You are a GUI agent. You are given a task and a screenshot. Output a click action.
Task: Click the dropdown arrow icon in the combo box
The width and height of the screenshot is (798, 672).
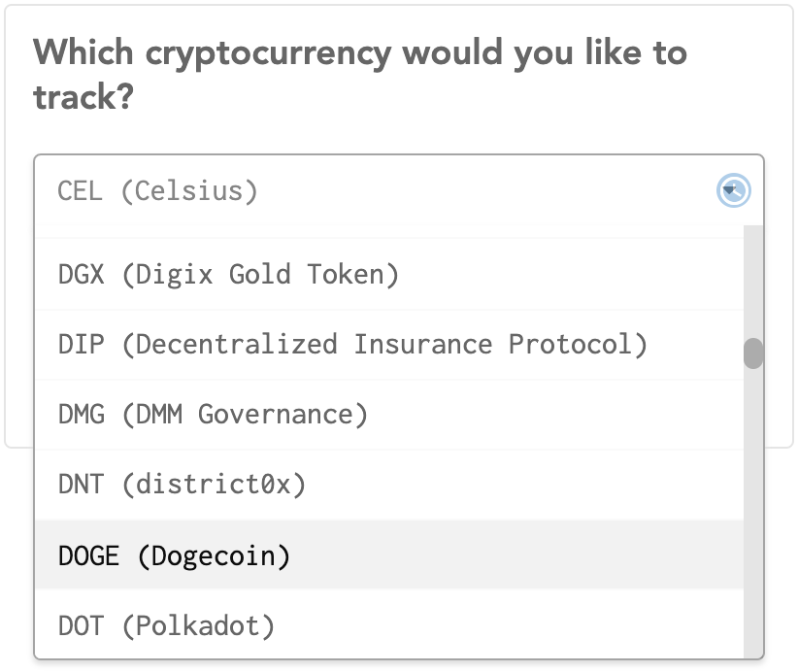click(x=733, y=190)
